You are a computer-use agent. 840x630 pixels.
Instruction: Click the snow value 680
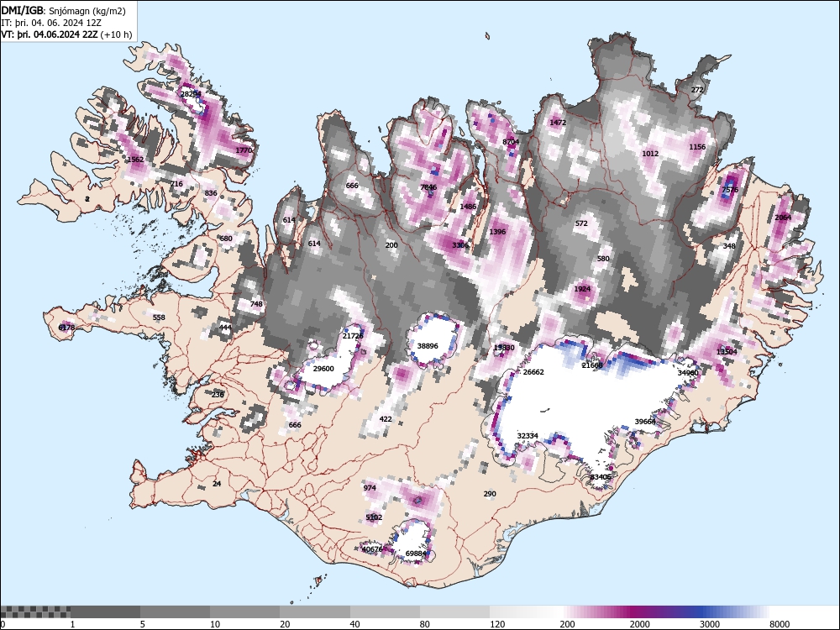click(226, 239)
